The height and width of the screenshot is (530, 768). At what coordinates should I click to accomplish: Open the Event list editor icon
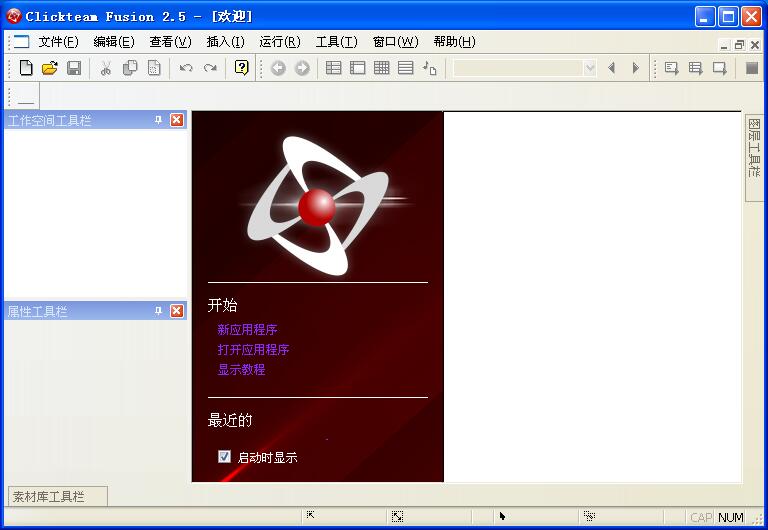click(406, 68)
